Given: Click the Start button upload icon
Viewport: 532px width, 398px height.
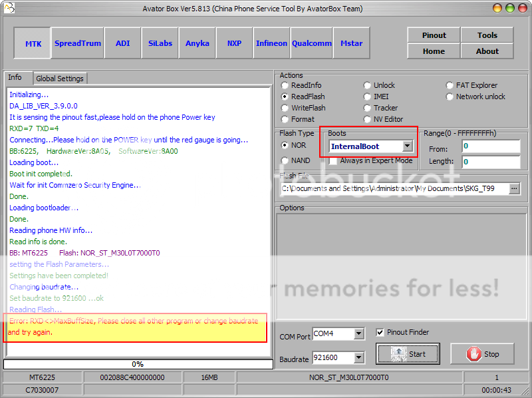Looking at the screenshot, I should coord(399,354).
